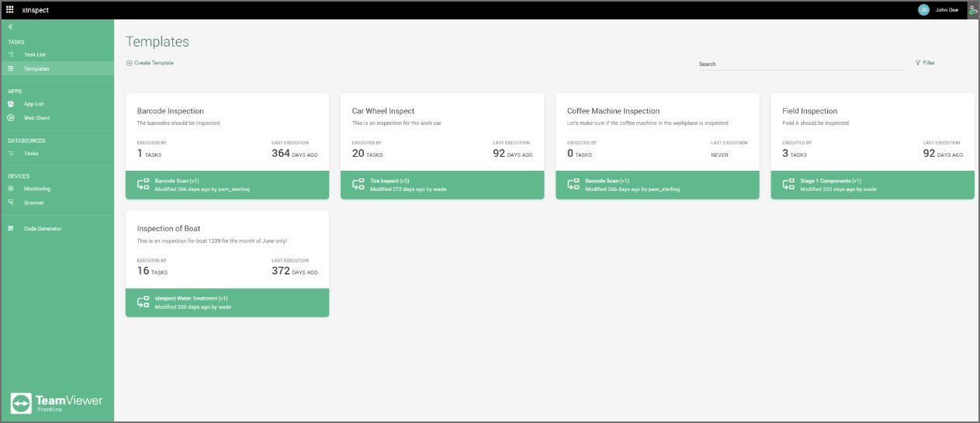Focus the Search templates field
This screenshot has height=423, width=980.
(x=800, y=64)
